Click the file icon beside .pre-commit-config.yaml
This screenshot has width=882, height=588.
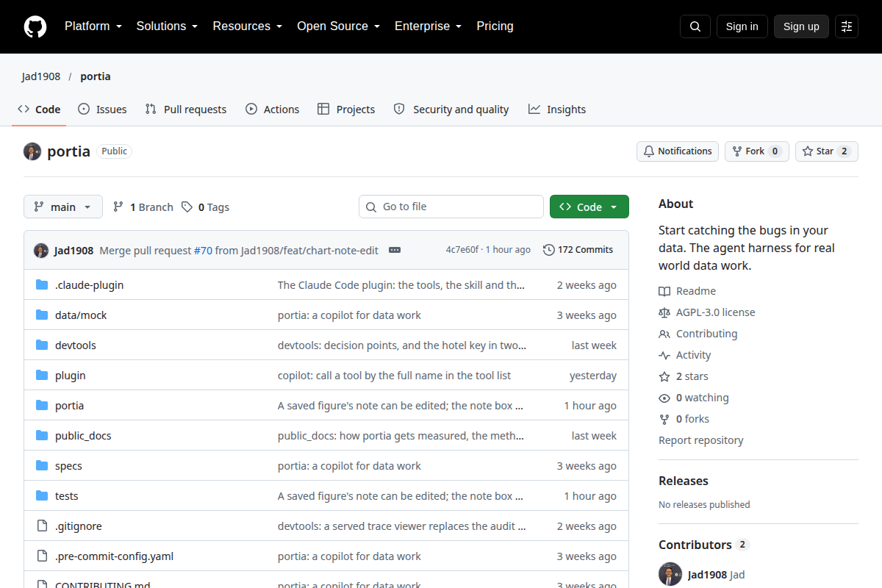(42, 556)
